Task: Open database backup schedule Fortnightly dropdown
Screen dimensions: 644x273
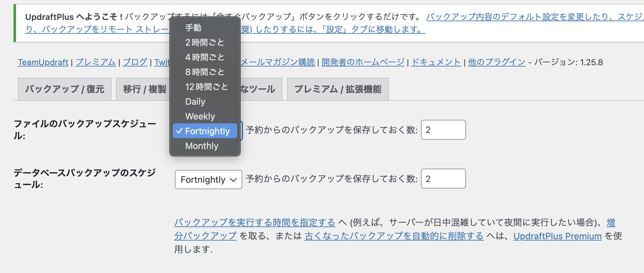Action: coord(208,180)
